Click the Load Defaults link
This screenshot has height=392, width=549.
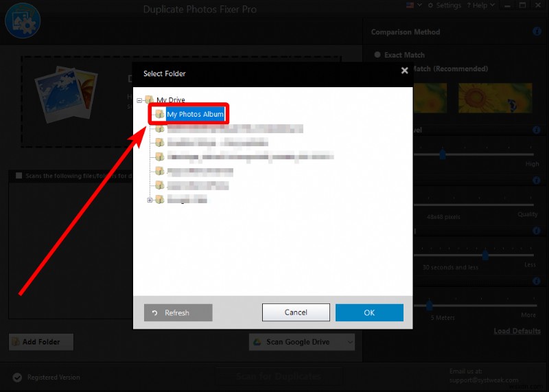(x=517, y=331)
